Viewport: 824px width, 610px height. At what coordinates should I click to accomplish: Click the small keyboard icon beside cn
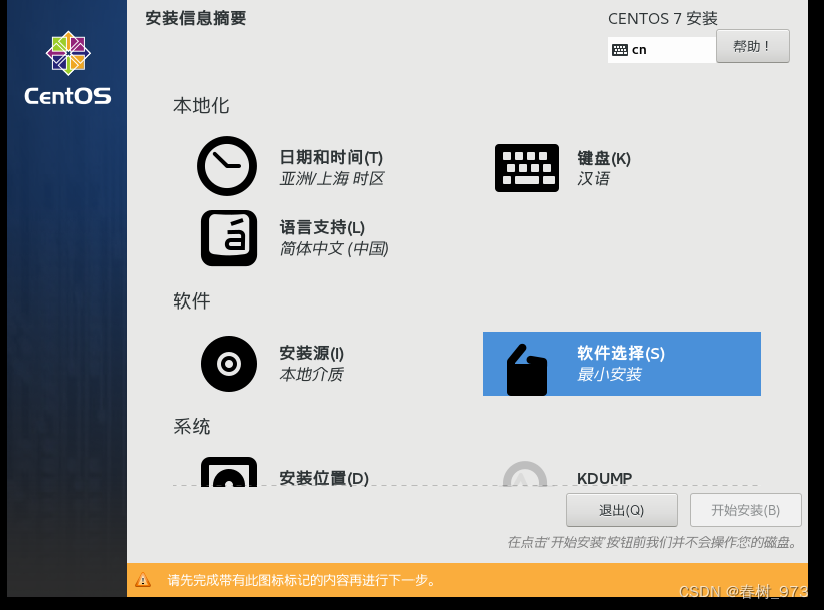pos(620,50)
